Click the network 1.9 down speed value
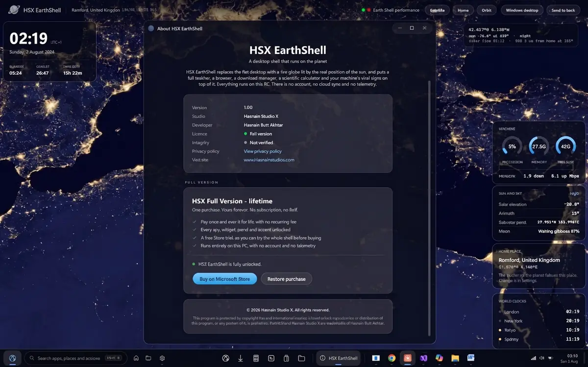 point(534,176)
